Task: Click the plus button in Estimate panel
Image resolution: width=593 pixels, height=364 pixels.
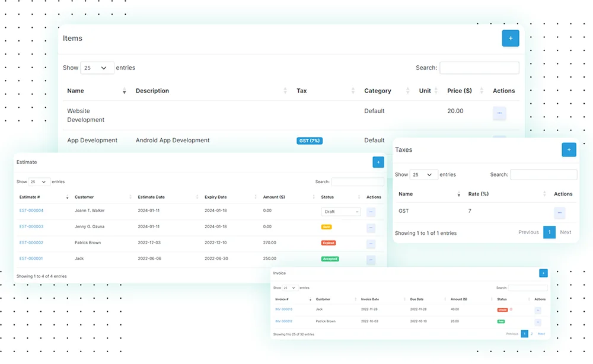Action: [x=378, y=162]
